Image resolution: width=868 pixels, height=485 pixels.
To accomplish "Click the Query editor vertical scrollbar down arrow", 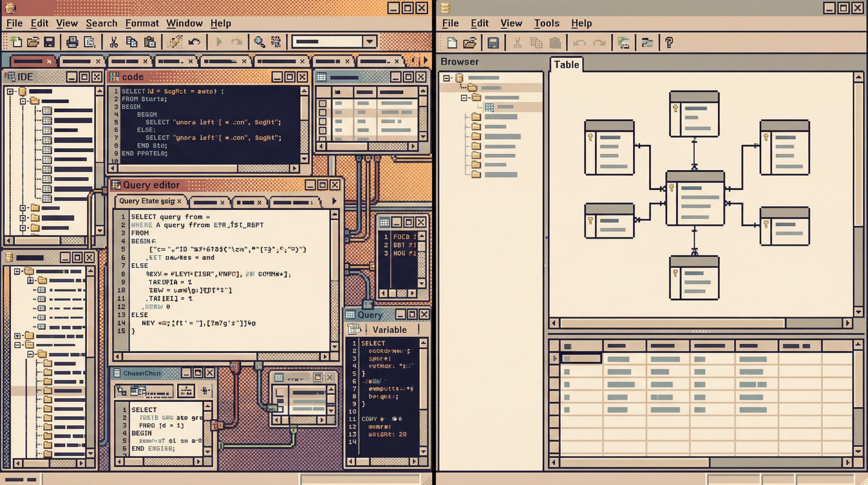I will 334,346.
